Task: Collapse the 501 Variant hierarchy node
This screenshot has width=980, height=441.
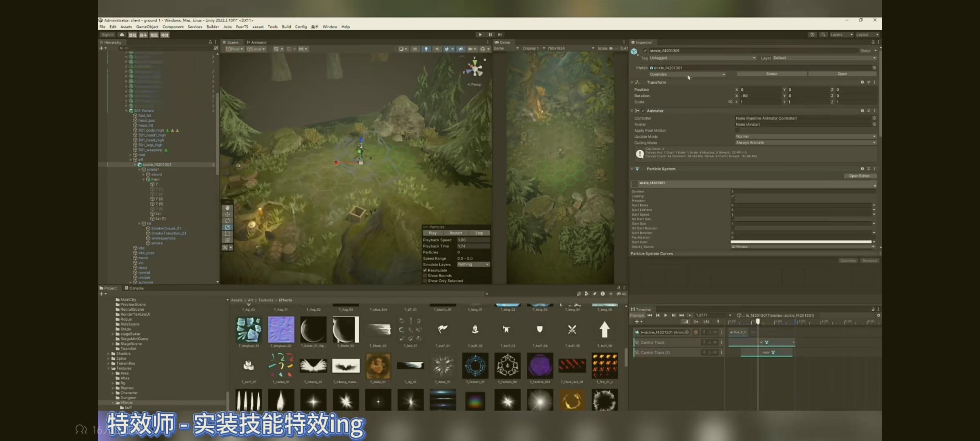Action: pos(127,111)
